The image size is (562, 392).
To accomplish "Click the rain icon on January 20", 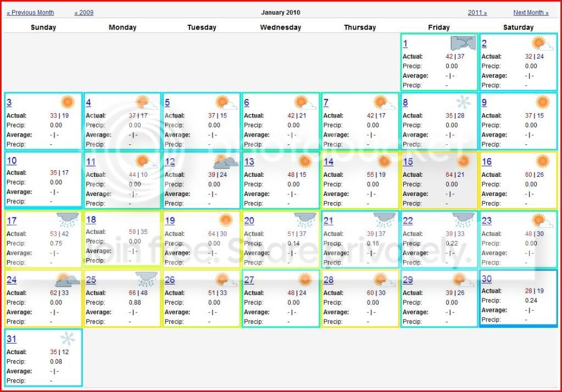I will (305, 220).
